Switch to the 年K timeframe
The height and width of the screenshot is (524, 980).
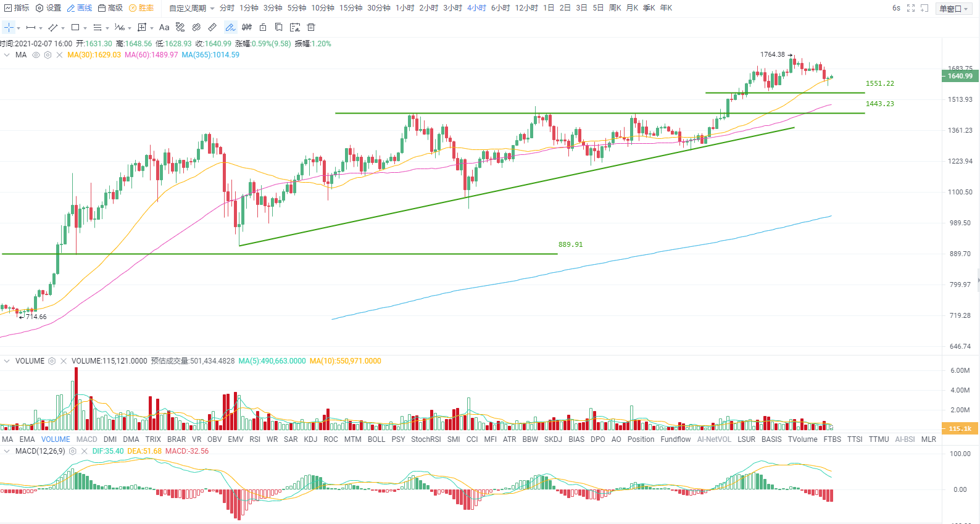pyautogui.click(x=666, y=8)
